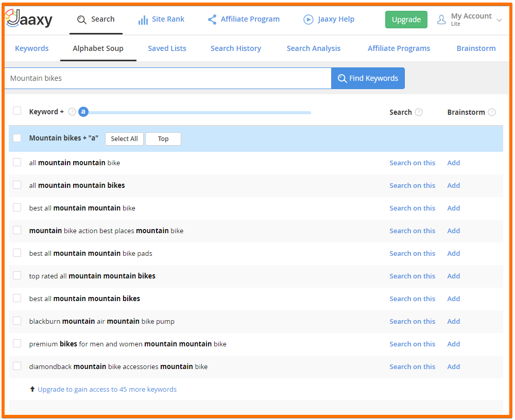
Task: Check 'top rated all mountain mountain bikes' row
Action: 17,275
